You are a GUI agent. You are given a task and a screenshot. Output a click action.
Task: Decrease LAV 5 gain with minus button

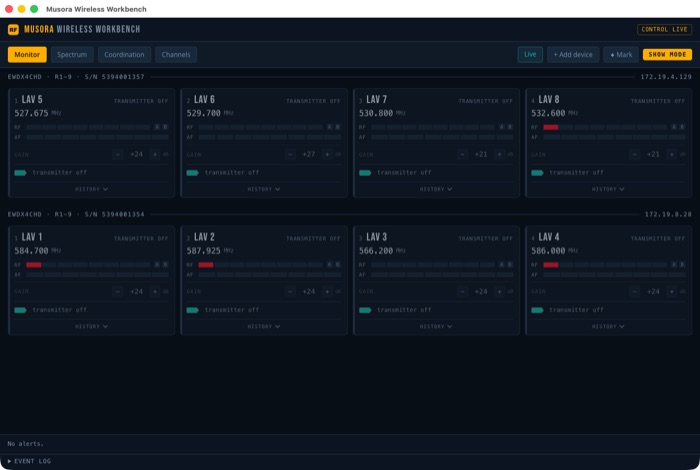tap(117, 154)
